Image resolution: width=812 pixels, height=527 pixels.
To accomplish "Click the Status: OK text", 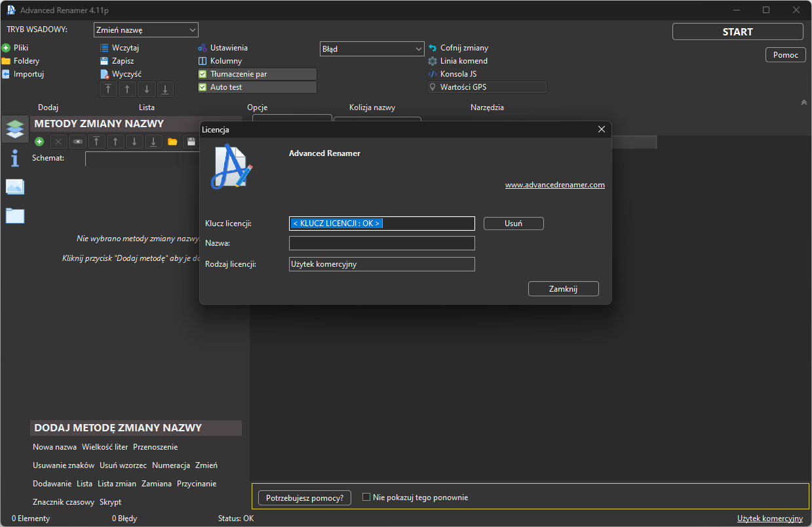I will (x=236, y=518).
